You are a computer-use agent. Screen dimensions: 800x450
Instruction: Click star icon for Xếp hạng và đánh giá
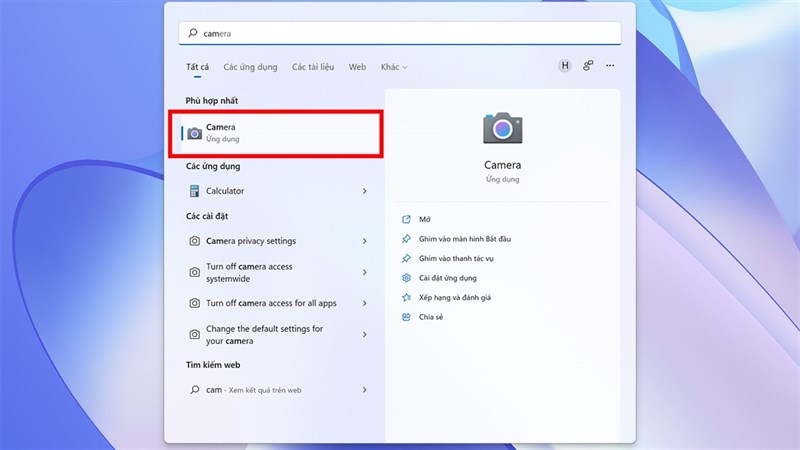(406, 297)
